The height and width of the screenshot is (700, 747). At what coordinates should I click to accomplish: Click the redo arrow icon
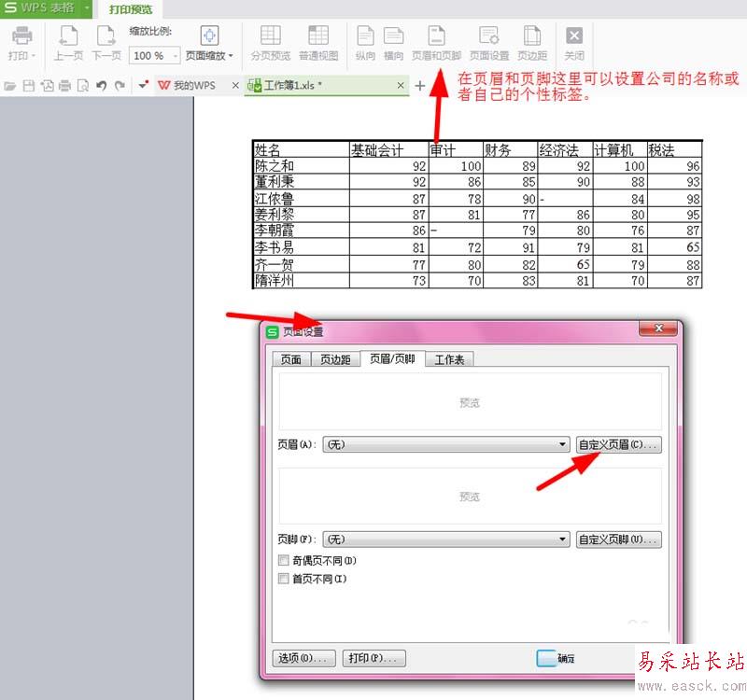pyautogui.click(x=120, y=86)
